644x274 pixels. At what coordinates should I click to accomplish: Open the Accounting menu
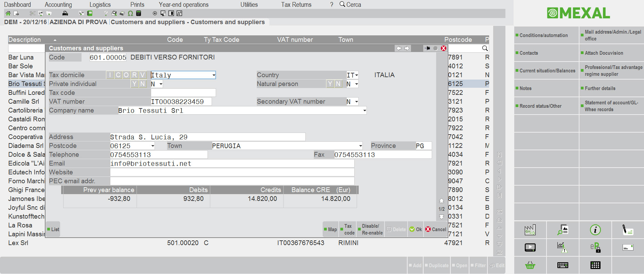coord(58,5)
